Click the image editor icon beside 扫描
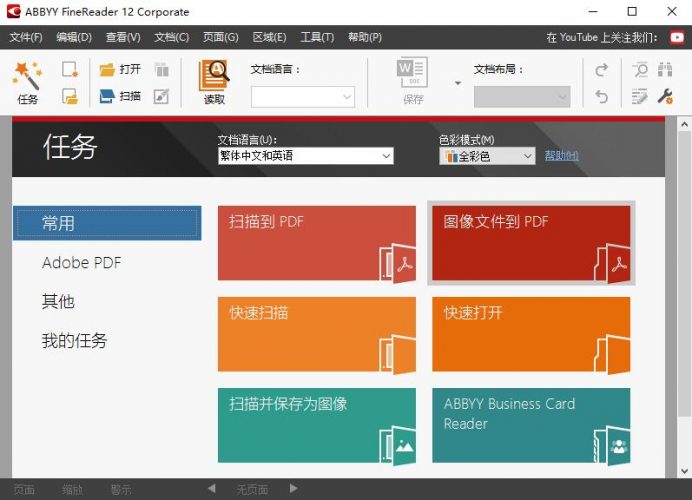 [162, 96]
